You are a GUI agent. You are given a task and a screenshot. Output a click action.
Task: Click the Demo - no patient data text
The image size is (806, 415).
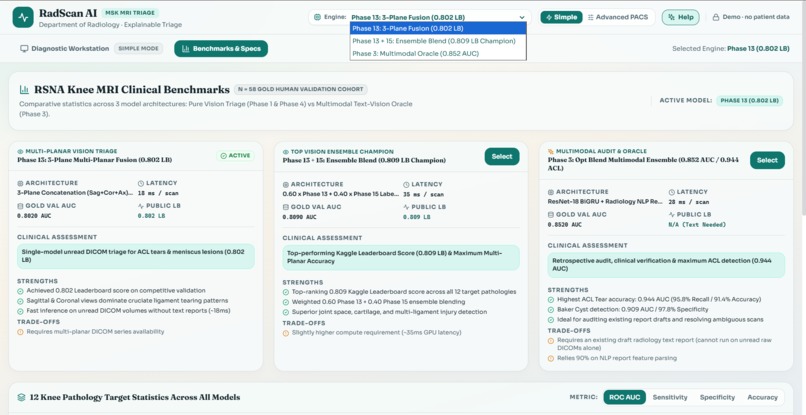(756, 17)
